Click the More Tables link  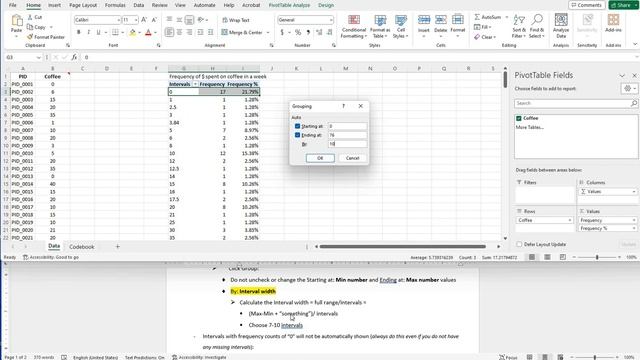[529, 127]
